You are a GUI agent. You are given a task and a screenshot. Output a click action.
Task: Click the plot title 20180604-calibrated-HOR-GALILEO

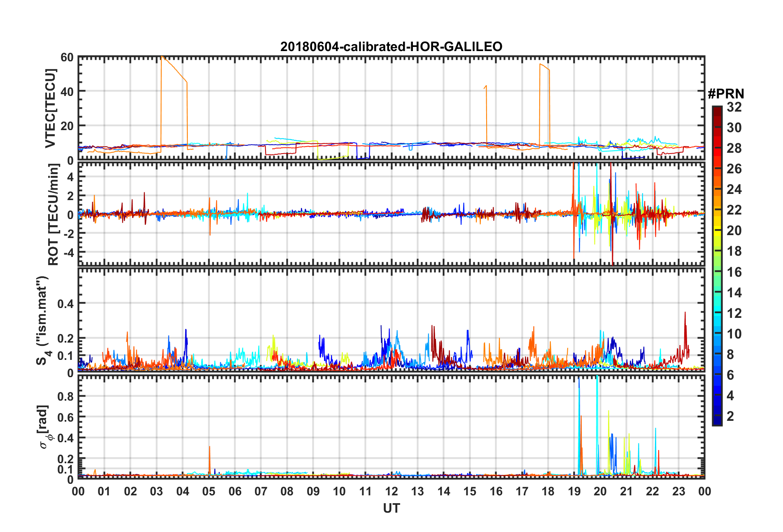click(391, 47)
